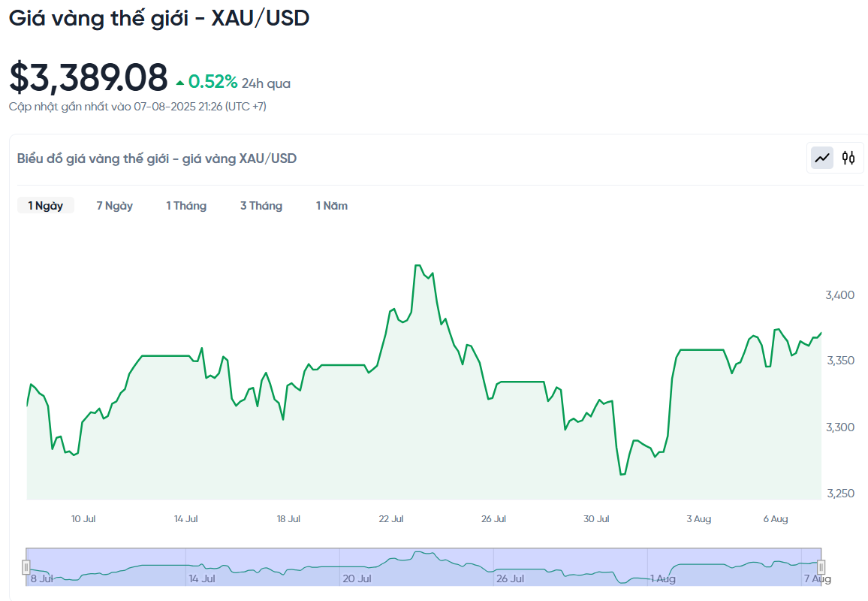Click the right range slider handle
Viewport: 868px width, 601px height.
click(821, 566)
